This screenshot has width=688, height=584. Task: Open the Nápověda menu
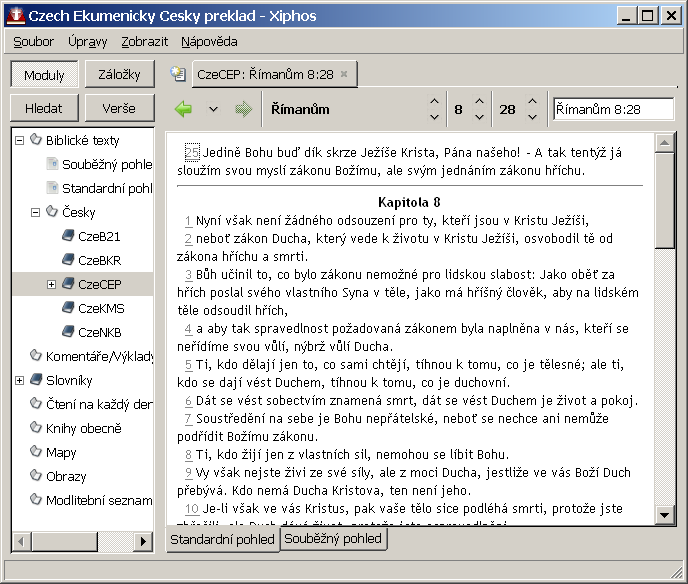click(x=209, y=42)
